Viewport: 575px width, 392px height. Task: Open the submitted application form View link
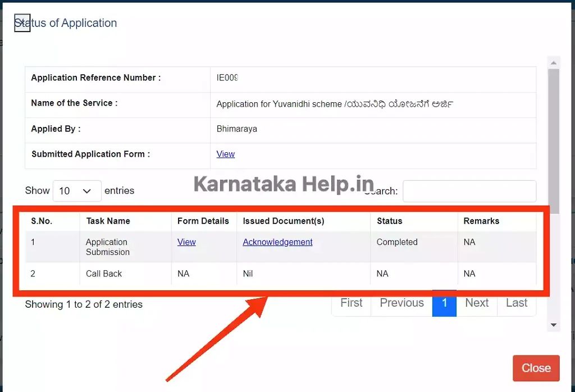(x=226, y=154)
